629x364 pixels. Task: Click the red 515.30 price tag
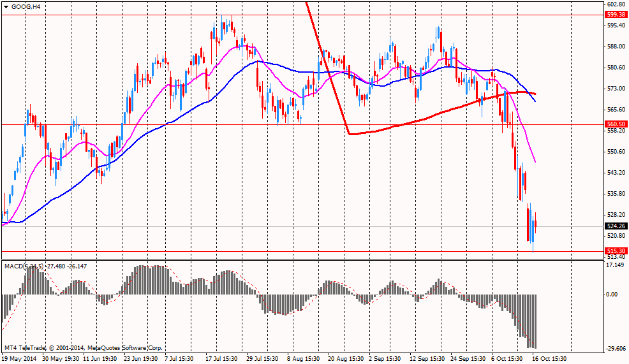point(615,251)
